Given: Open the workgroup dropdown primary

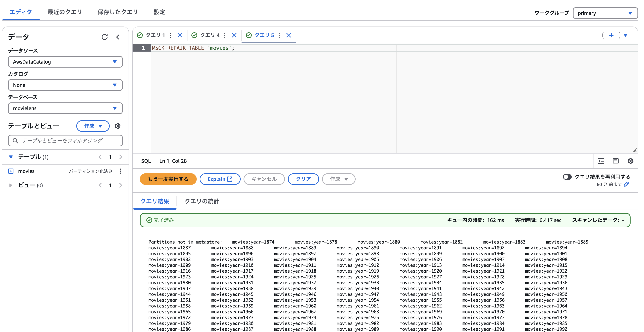Looking at the screenshot, I should [605, 13].
